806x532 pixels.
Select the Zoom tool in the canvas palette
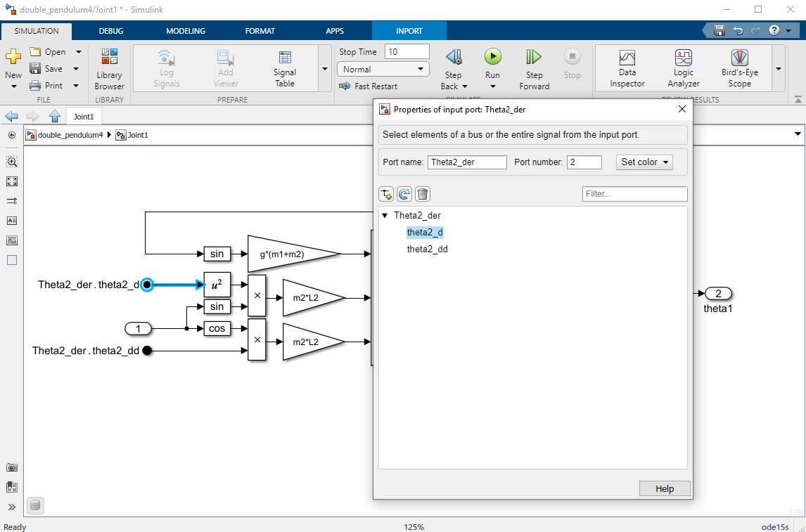click(x=12, y=162)
